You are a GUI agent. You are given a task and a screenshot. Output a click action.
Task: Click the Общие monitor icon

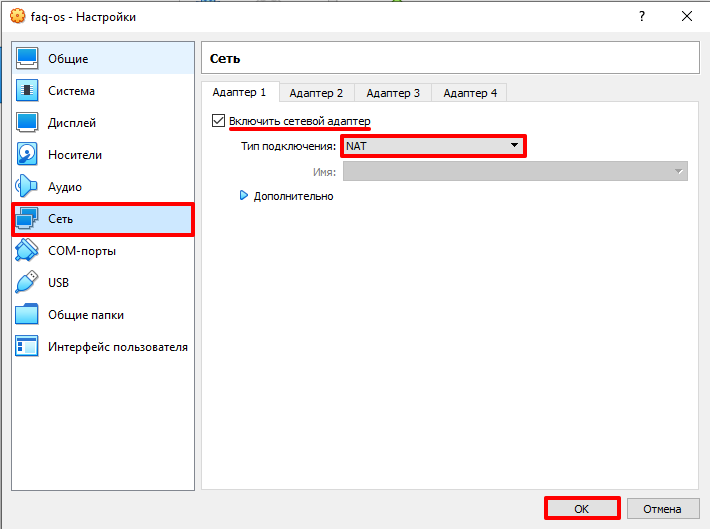(x=27, y=58)
